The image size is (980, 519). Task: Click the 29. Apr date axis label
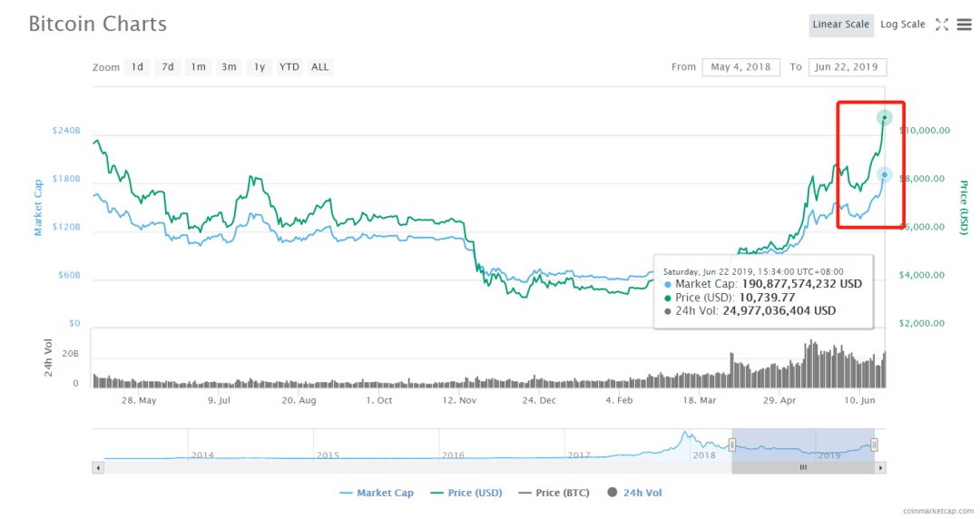tap(779, 400)
